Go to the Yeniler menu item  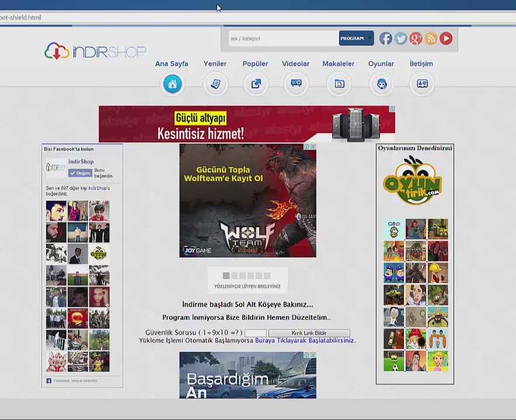(x=215, y=64)
